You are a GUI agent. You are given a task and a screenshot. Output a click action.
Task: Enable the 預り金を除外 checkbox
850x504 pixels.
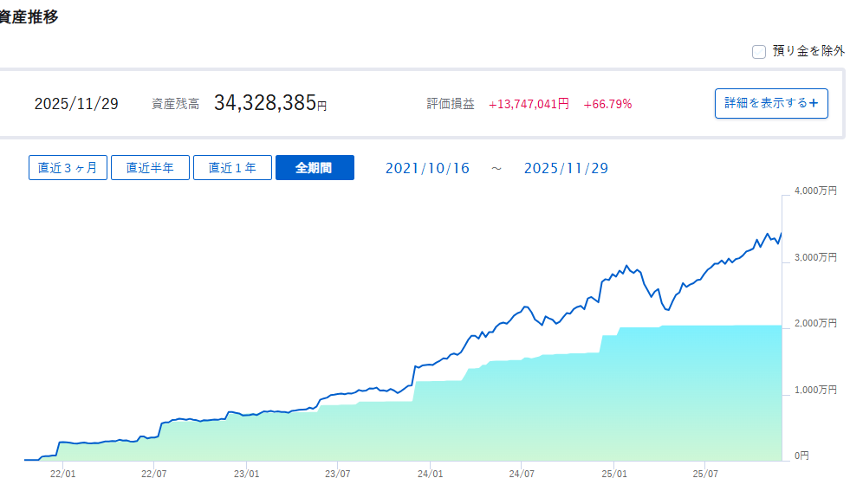coord(759,52)
